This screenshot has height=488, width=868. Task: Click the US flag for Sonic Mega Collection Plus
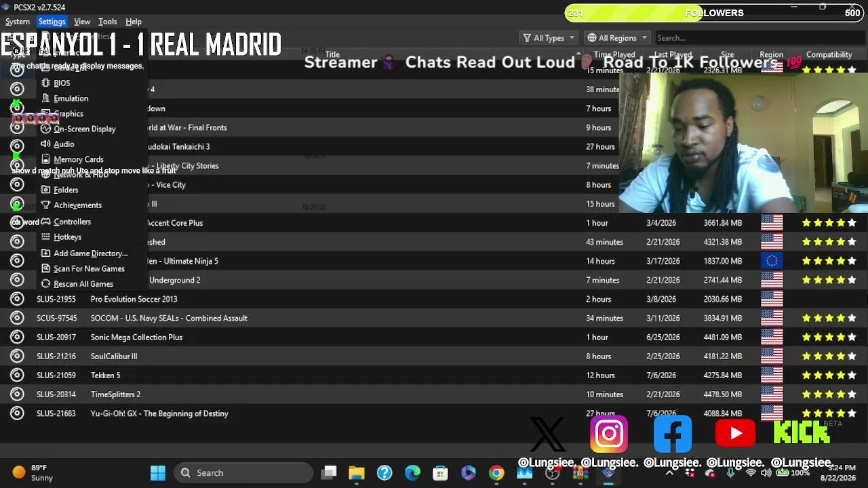772,338
